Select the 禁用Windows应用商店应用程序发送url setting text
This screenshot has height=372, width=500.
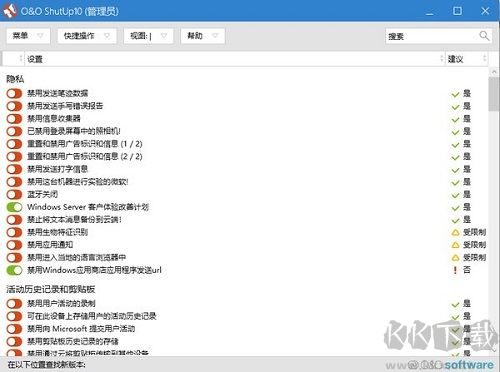coord(94,270)
